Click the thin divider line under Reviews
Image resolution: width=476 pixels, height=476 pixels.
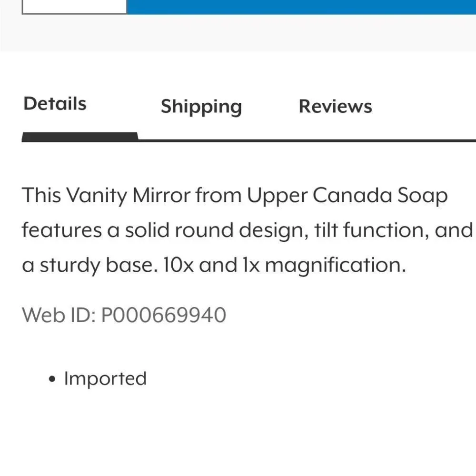tap(307, 140)
